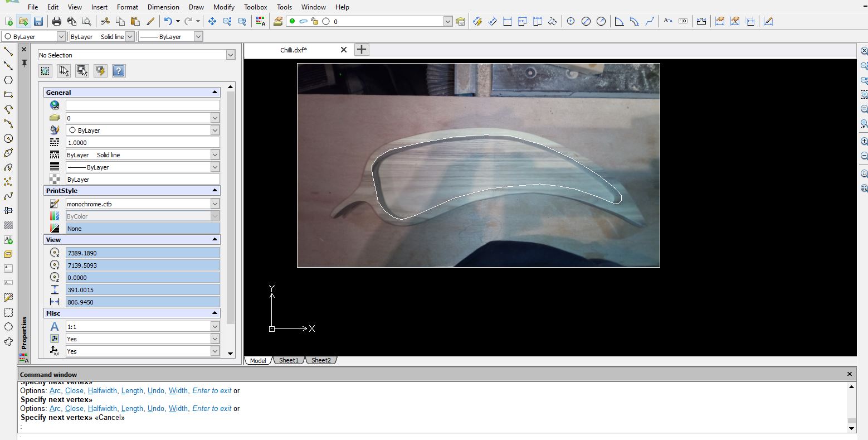Click the Properties panel vertical scrollbar
Screen dimensions: 868x440
tap(231, 206)
